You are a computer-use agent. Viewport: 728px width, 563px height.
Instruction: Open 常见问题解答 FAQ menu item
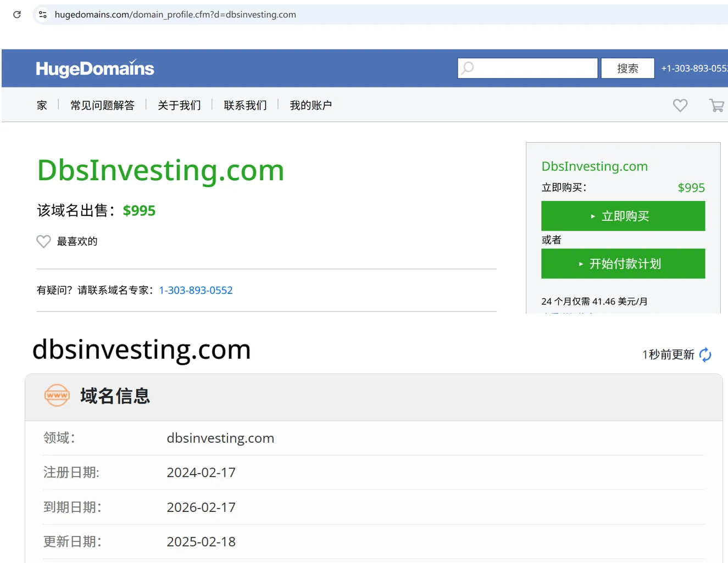pyautogui.click(x=102, y=105)
